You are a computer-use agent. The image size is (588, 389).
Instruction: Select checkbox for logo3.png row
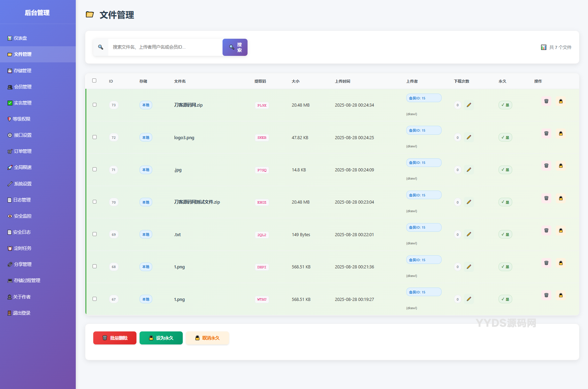tap(95, 137)
